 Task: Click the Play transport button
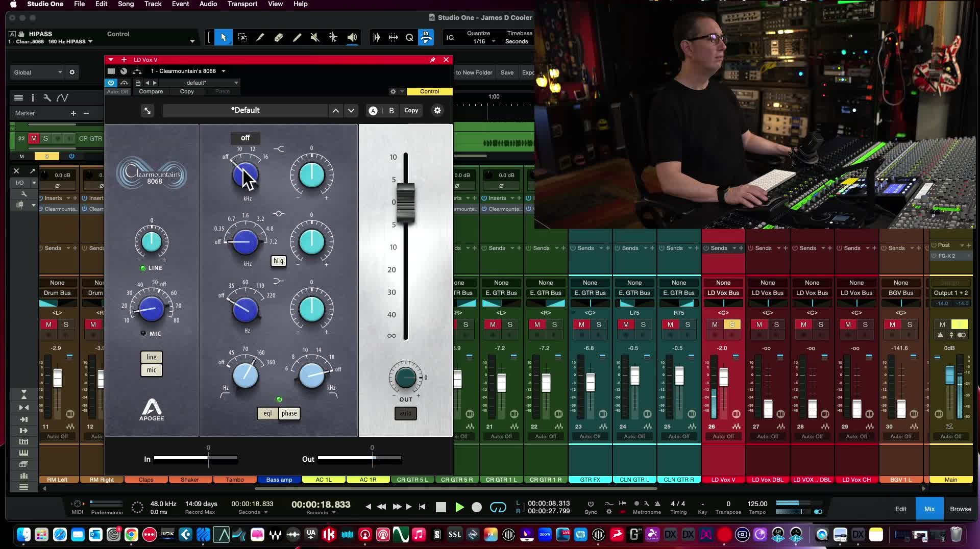(459, 507)
